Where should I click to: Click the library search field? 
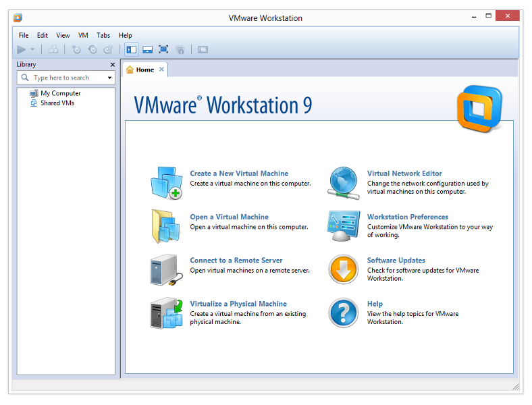coord(66,78)
